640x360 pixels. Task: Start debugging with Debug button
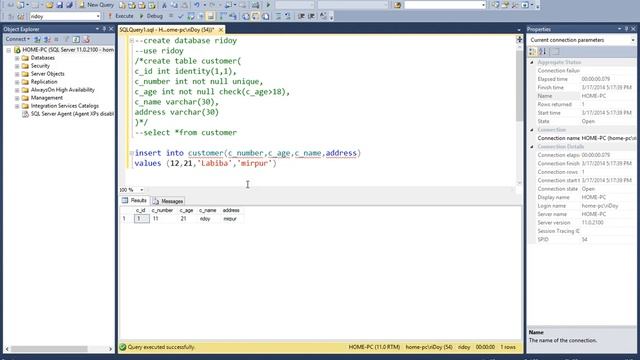(151, 16)
